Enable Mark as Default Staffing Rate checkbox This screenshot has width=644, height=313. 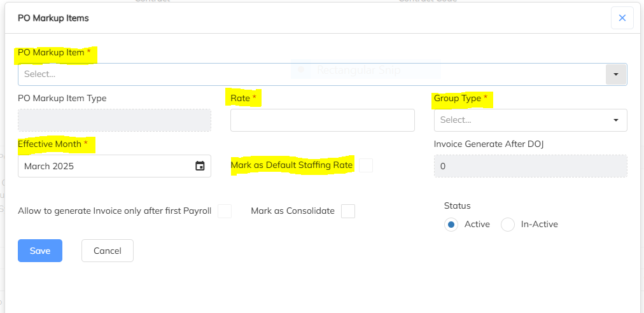[365, 165]
